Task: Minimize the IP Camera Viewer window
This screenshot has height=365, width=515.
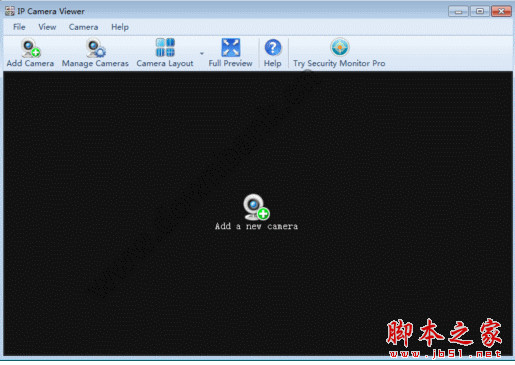Action: (x=458, y=11)
